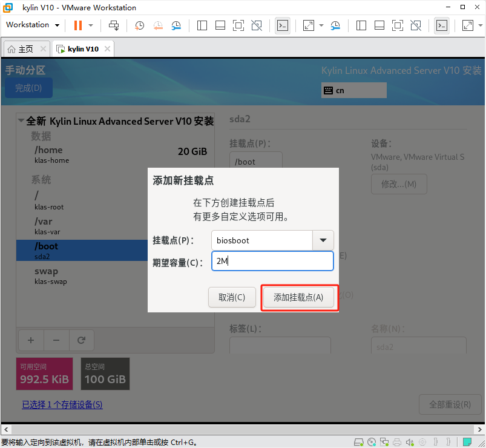
Task: Select the swap klas-swap partition
Action: [x=82, y=275]
